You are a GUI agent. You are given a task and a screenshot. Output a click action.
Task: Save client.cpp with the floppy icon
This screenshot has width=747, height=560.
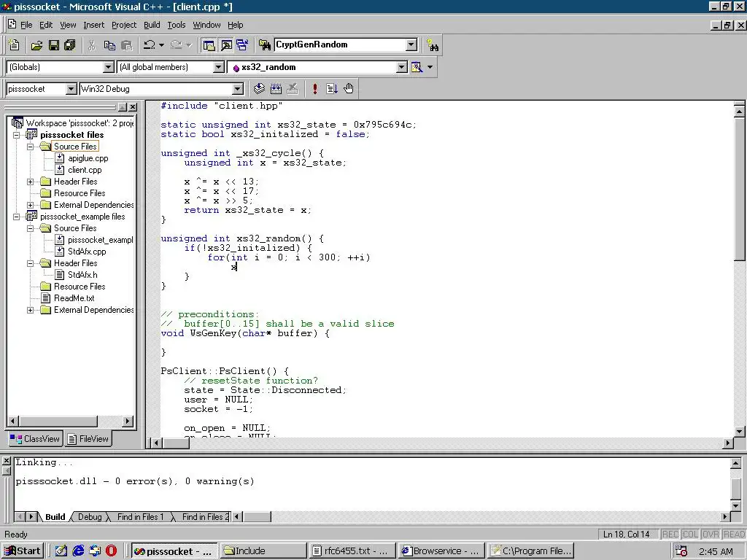coord(54,45)
